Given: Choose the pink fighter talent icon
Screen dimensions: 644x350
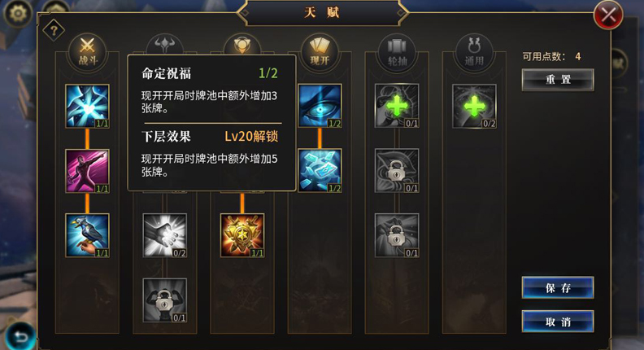Looking at the screenshot, I should [87, 171].
